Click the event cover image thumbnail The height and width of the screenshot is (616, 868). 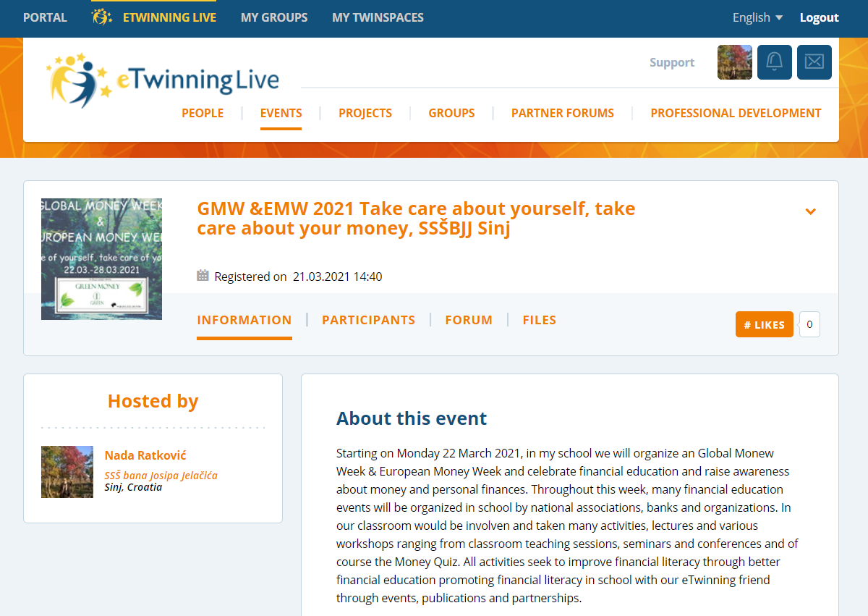pos(101,259)
